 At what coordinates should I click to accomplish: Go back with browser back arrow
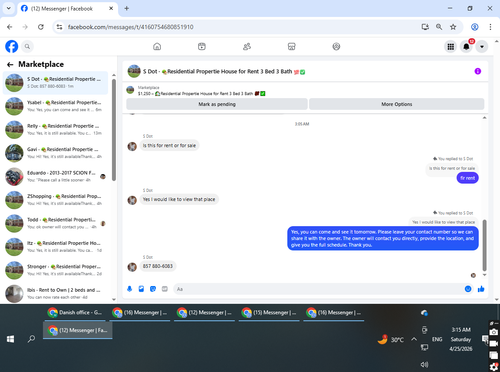10,27
